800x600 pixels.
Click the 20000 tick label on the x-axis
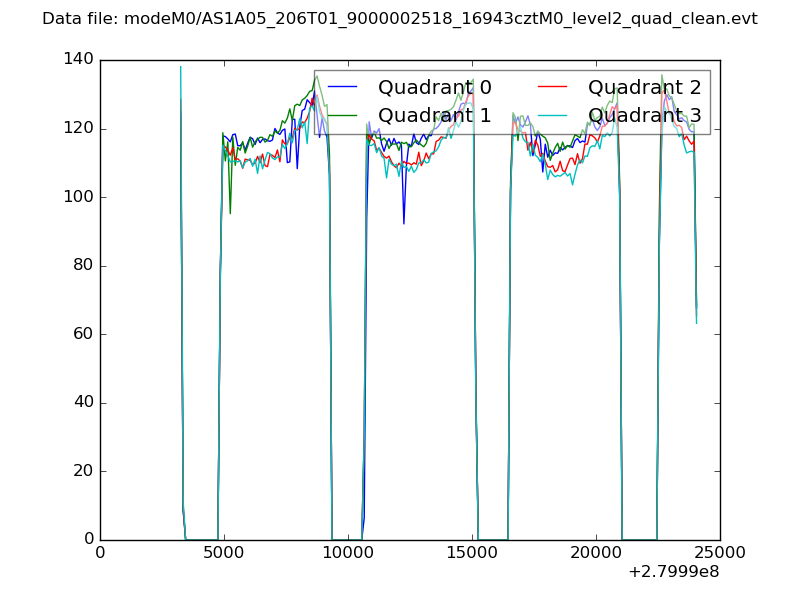click(596, 553)
